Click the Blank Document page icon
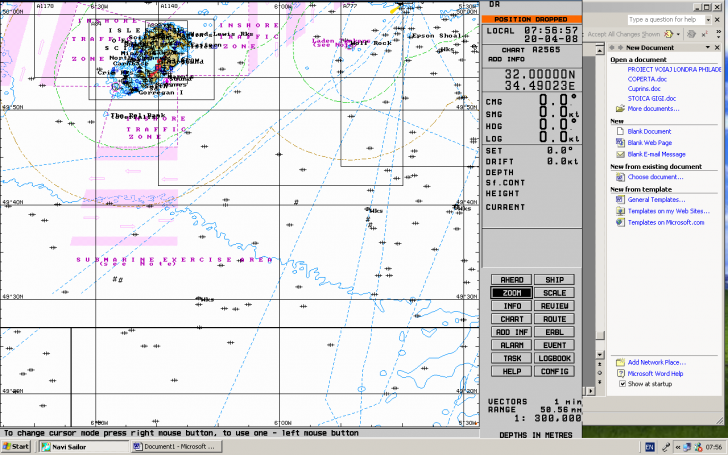 coord(619,132)
